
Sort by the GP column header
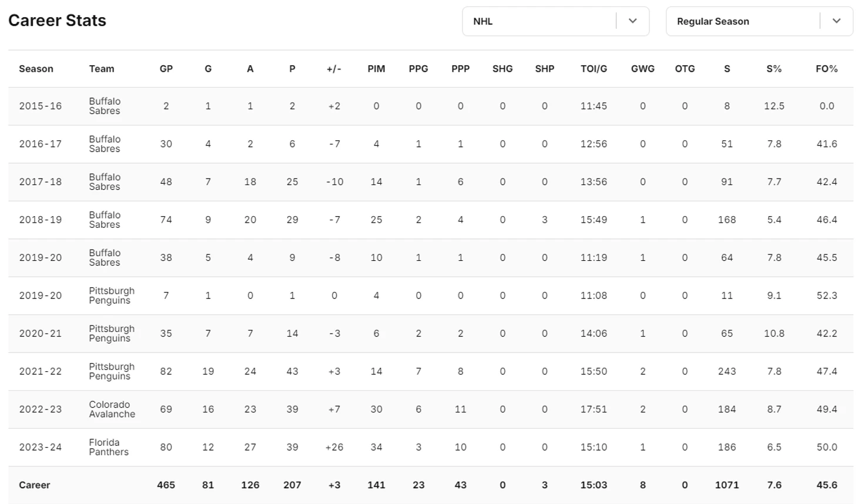click(166, 69)
